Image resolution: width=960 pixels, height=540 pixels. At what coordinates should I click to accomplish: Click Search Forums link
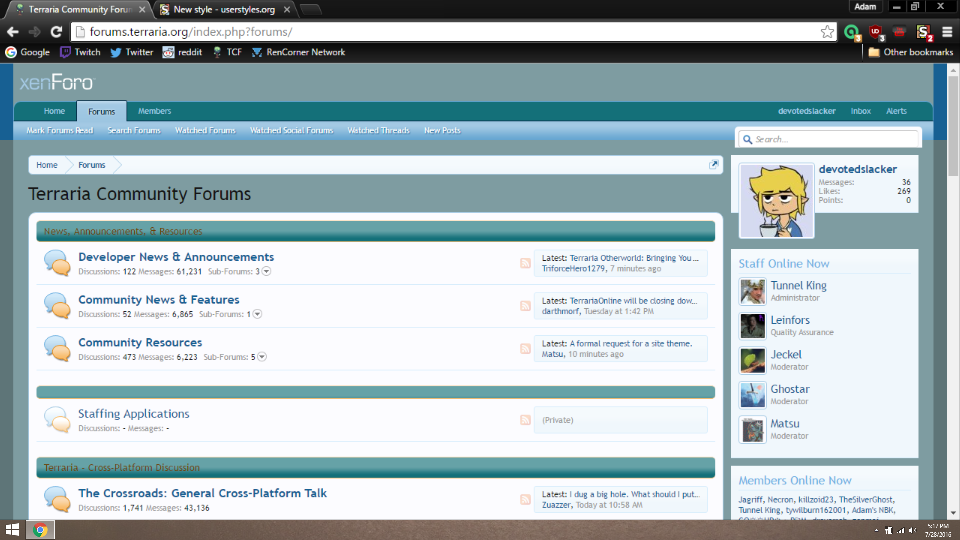(x=133, y=130)
